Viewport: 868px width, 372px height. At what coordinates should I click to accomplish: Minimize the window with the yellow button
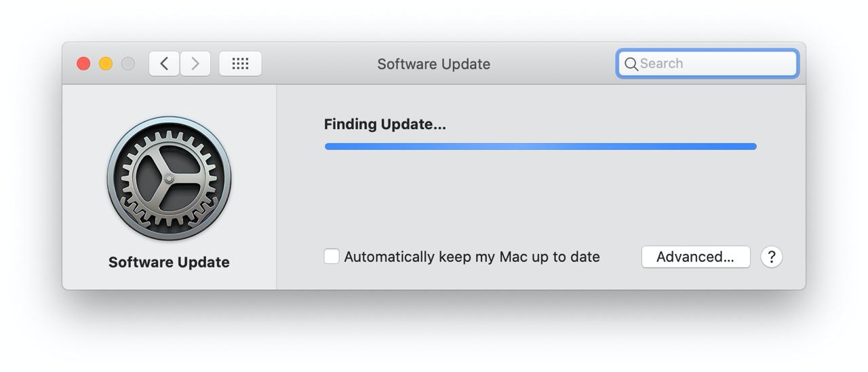point(106,64)
